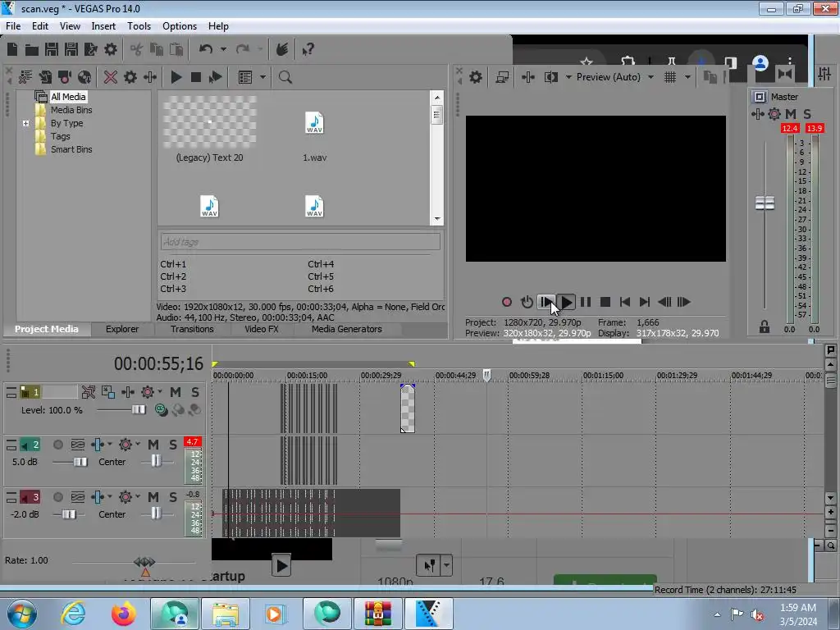Click the Play button in preview transport
Viewport: 840px width, 630px height.
tap(566, 302)
